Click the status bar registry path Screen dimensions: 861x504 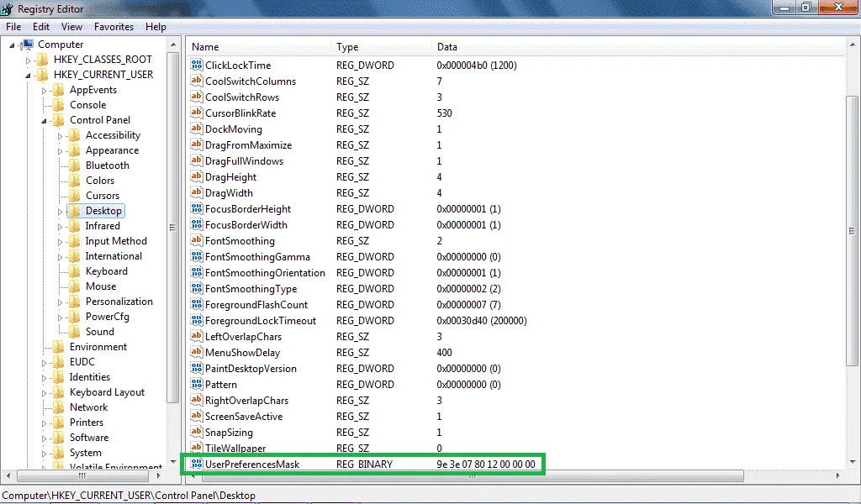129,496
